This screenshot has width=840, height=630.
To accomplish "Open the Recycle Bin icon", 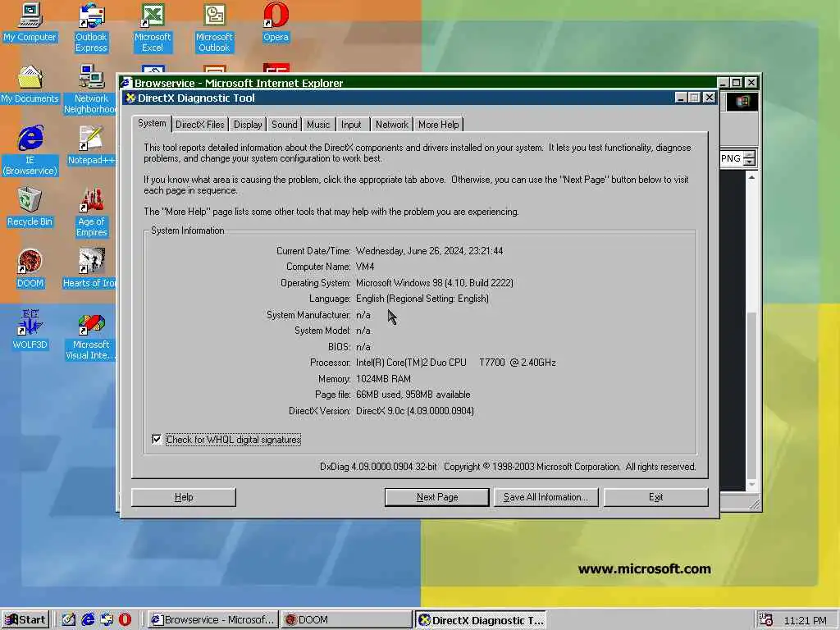I will (x=30, y=206).
